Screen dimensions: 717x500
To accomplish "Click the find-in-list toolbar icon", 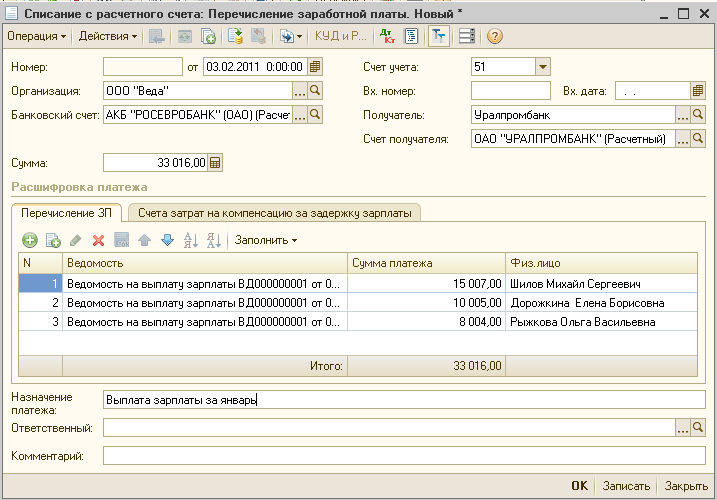I will click(x=157, y=36).
